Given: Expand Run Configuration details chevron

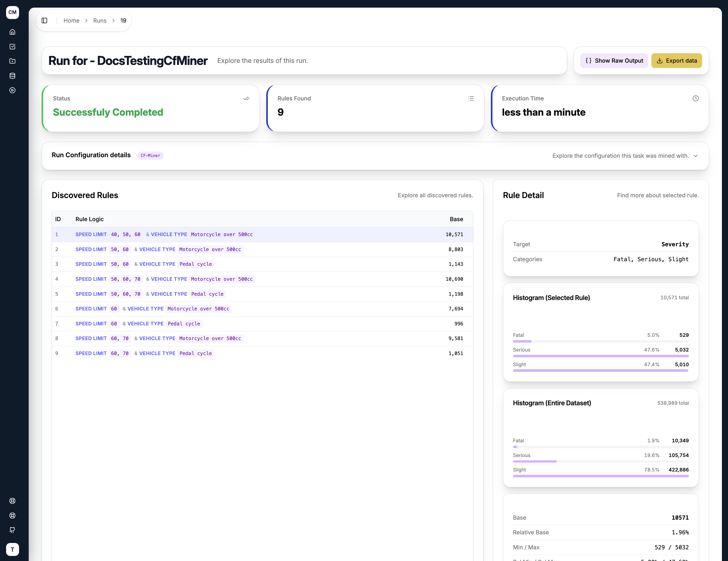Looking at the screenshot, I should tap(696, 156).
